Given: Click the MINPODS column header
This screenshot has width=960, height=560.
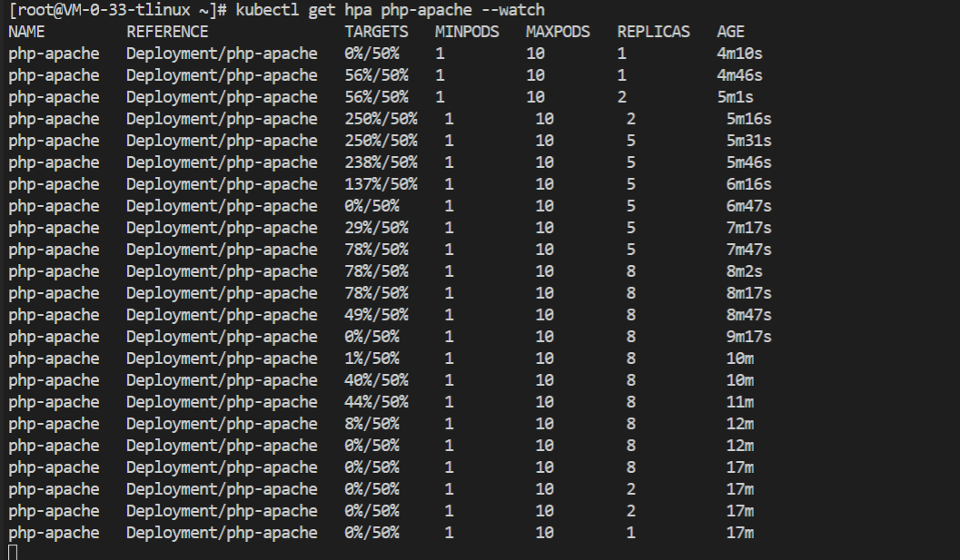Looking at the screenshot, I should pyautogui.click(x=467, y=32).
